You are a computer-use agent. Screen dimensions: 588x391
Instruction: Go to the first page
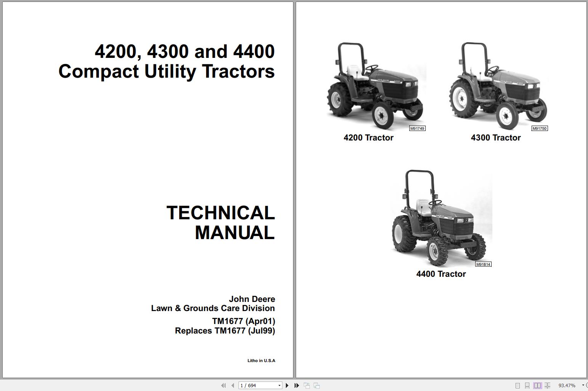(223, 385)
